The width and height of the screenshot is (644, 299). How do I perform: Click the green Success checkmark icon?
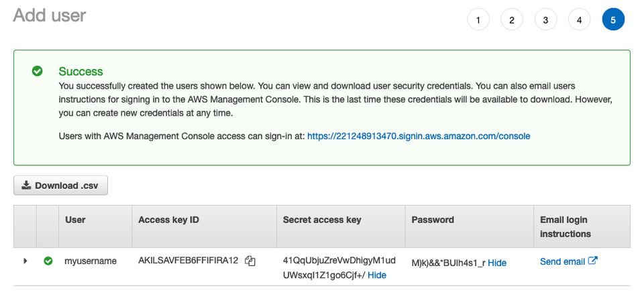coord(38,72)
